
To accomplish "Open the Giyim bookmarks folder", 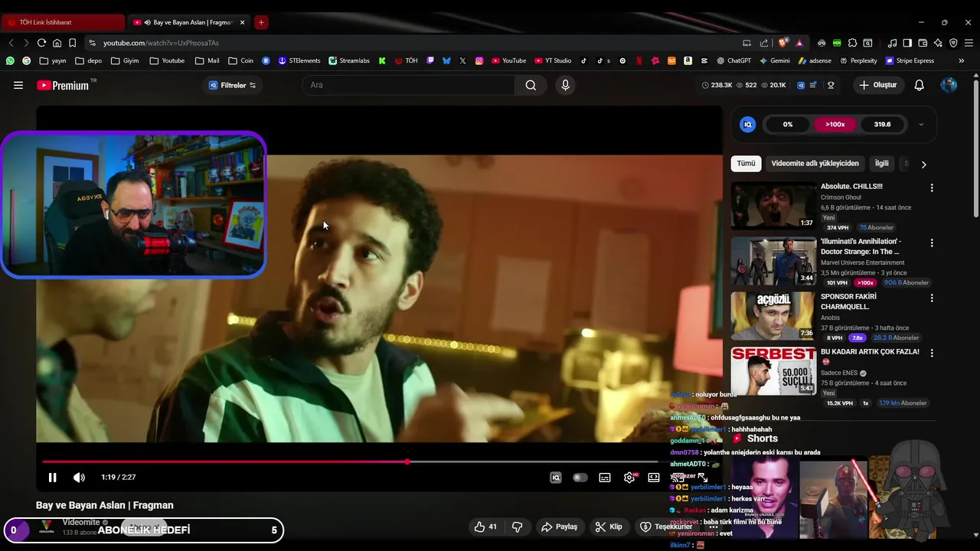I will pos(125,60).
